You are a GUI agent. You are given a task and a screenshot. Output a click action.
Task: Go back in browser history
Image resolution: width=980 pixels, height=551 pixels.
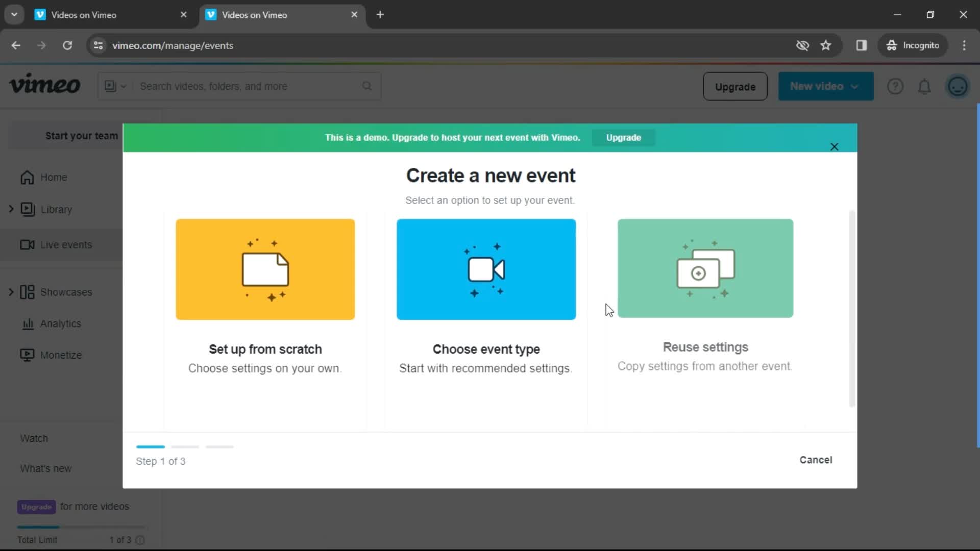(x=16, y=45)
